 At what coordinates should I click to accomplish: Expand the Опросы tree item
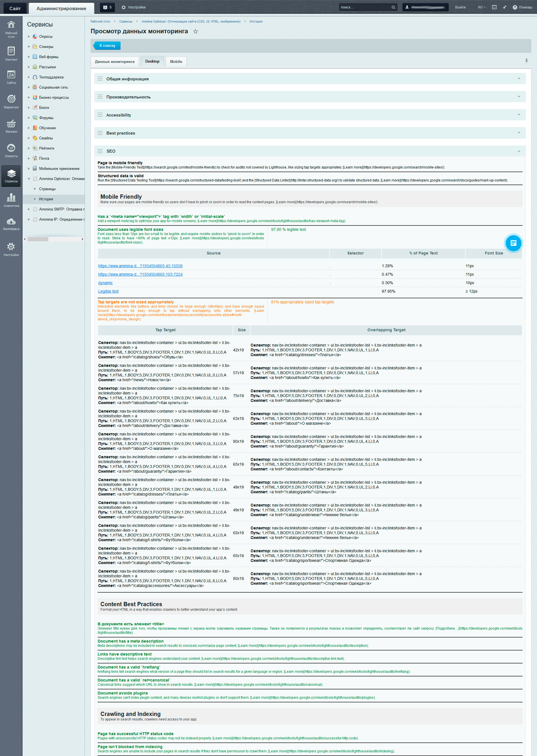pyautogui.click(x=29, y=37)
